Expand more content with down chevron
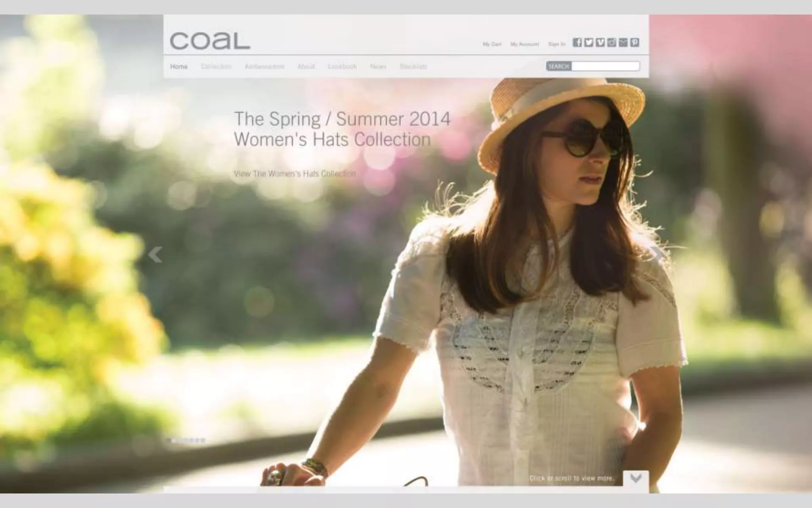Screen dimensions: 812x508 pyautogui.click(x=636, y=478)
